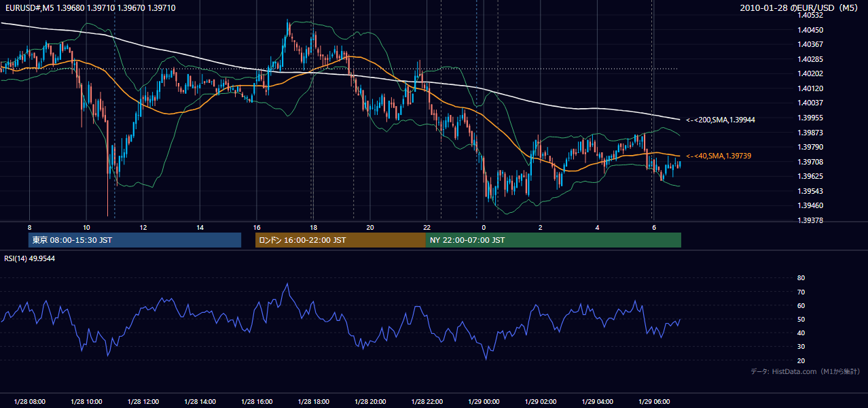Image resolution: width=868 pixels, height=408 pixels.
Task: Click RSI scale value 50
Action: (801, 319)
